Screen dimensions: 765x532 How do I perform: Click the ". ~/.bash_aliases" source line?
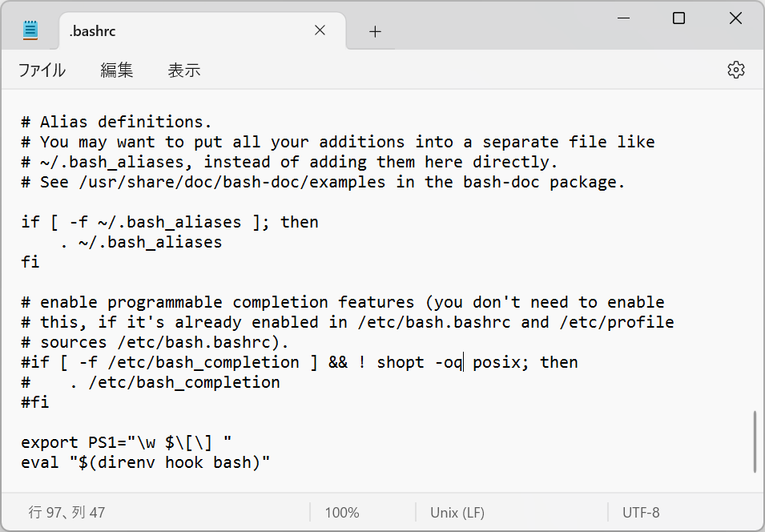coord(141,242)
